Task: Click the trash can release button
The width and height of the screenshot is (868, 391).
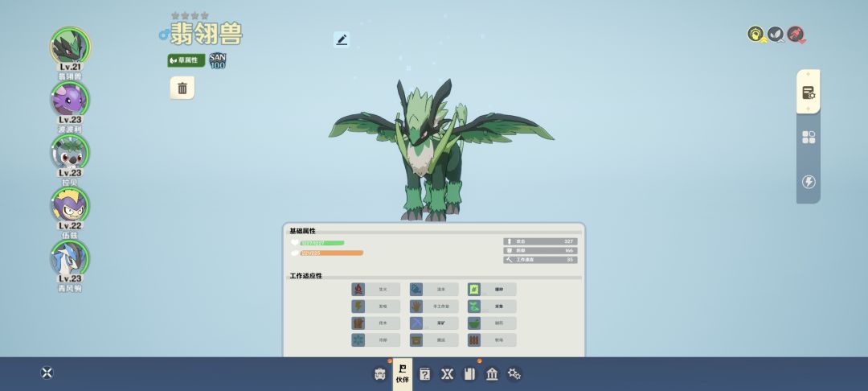Action: point(182,88)
